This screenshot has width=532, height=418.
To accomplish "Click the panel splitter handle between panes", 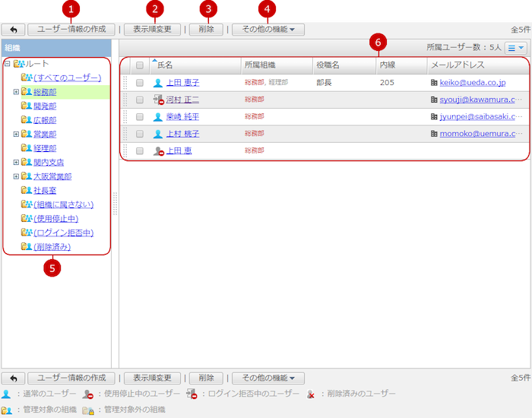I will 115,205.
